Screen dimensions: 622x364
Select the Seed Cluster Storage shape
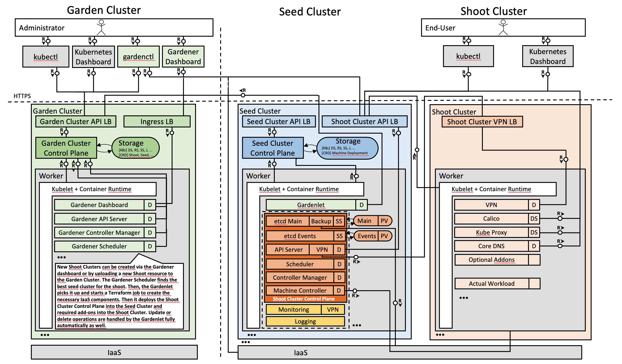[x=347, y=148]
